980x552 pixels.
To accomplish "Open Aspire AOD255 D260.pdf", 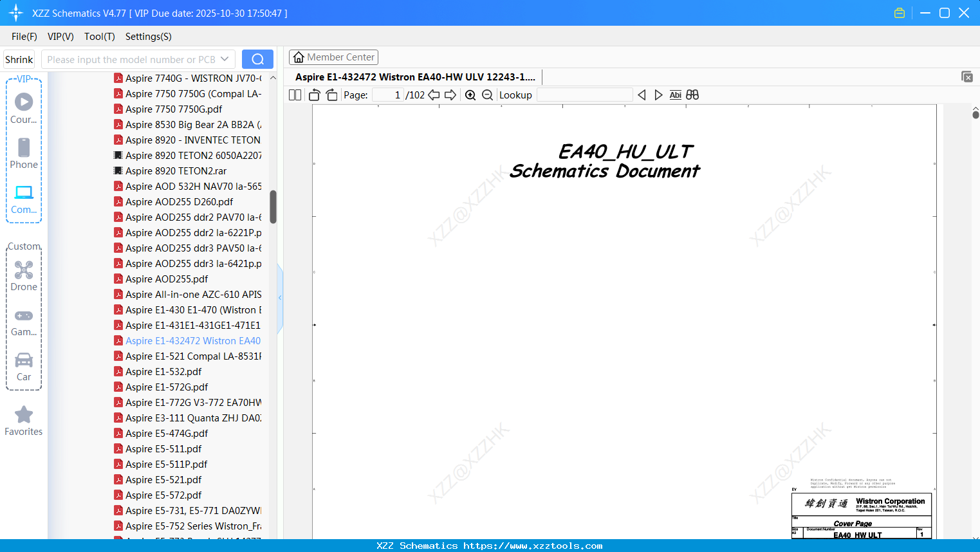I will click(x=174, y=202).
